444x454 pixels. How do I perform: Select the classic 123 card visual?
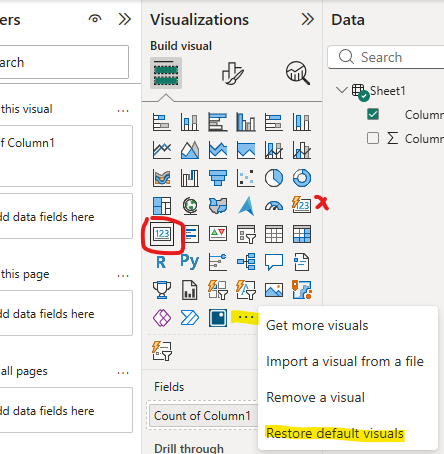162,234
